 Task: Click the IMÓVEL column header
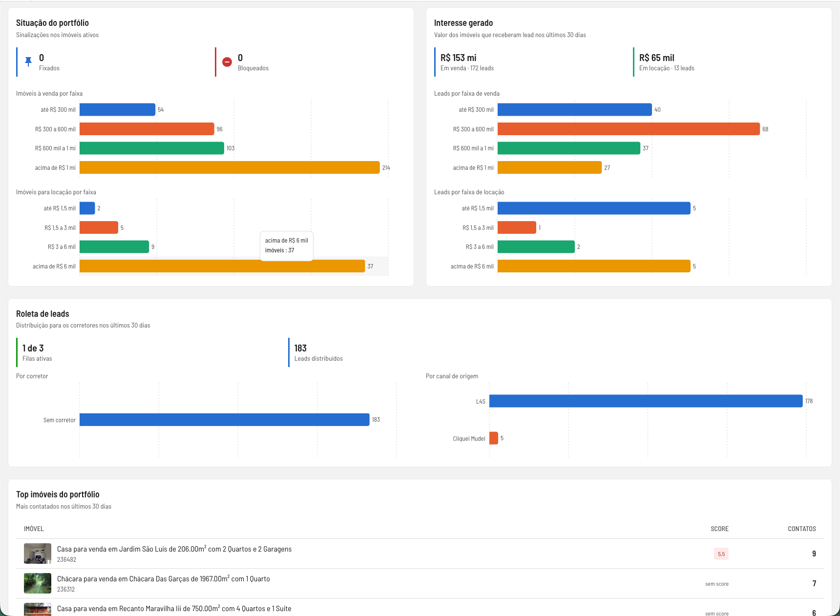coord(34,529)
